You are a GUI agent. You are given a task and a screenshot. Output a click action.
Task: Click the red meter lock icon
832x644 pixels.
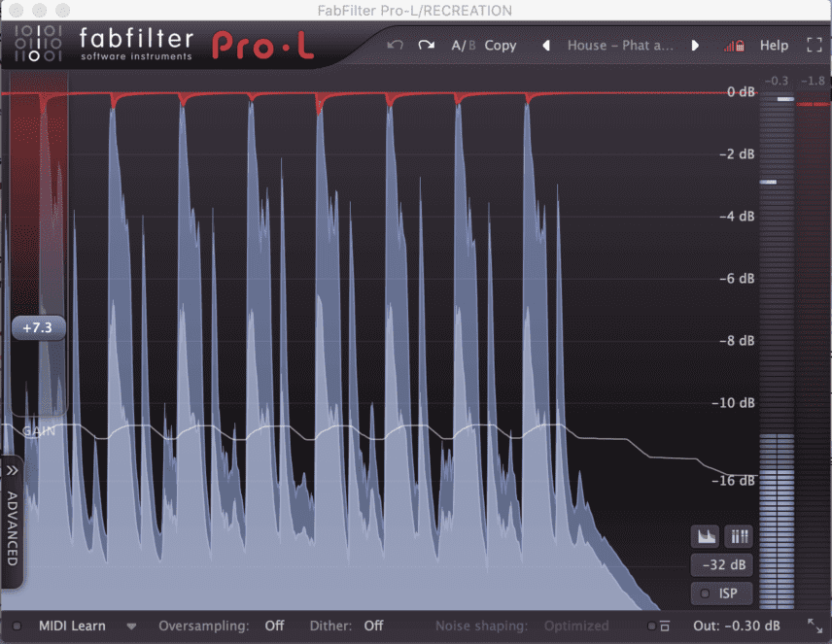735,47
